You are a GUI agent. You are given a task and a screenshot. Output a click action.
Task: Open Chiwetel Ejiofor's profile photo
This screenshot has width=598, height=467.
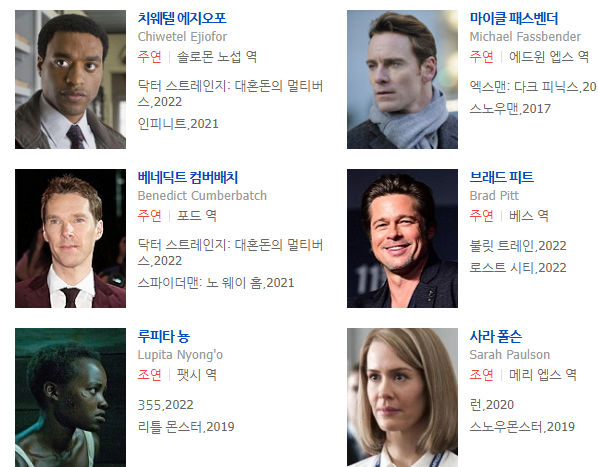[70, 79]
